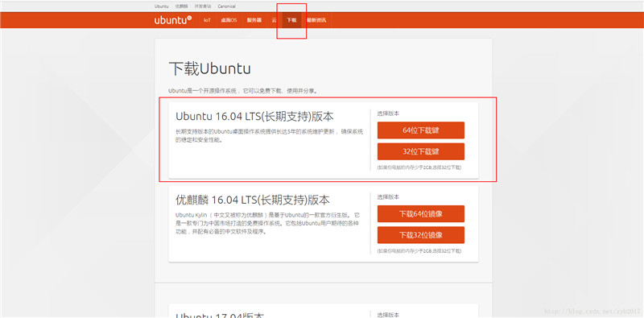
Task: Switch to the 下载 tab
Action: pos(291,20)
